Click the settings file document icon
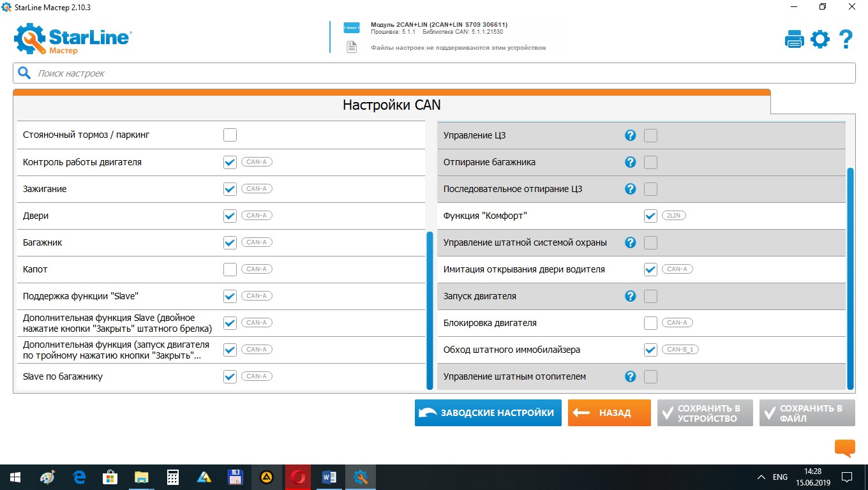This screenshot has height=490, width=868. [352, 47]
